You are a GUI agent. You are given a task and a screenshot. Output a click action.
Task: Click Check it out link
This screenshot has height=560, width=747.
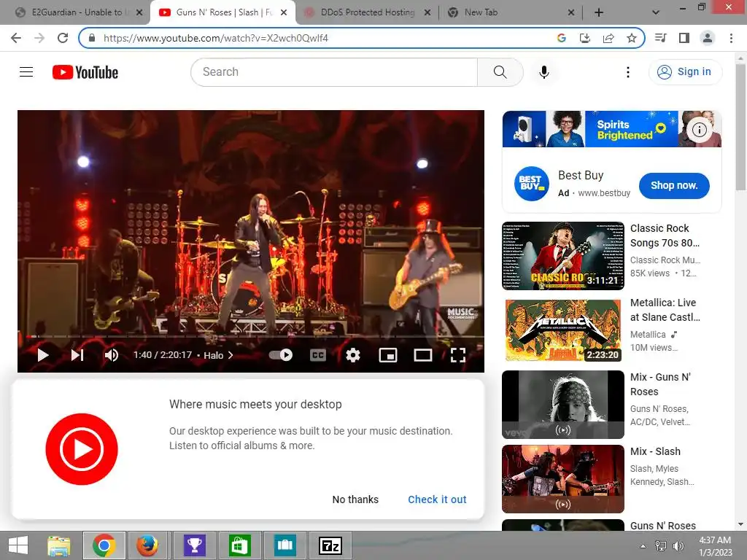[437, 499]
